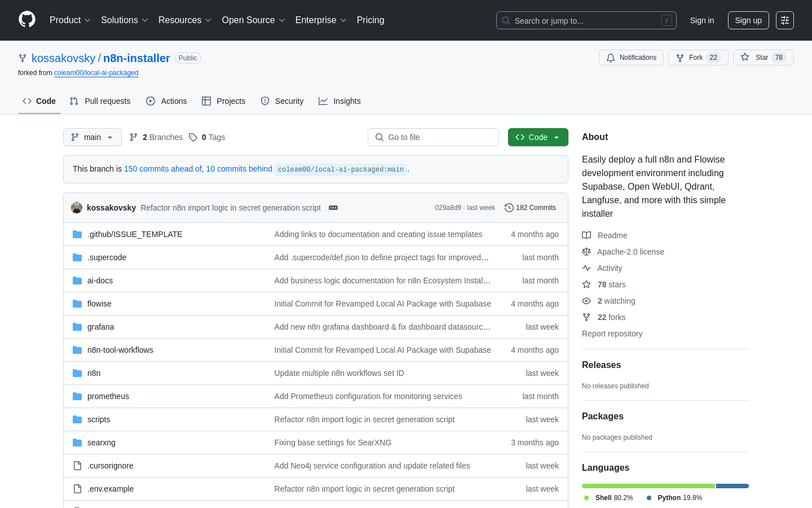Open the green Code dropdown button
812x508 pixels.
click(538, 137)
